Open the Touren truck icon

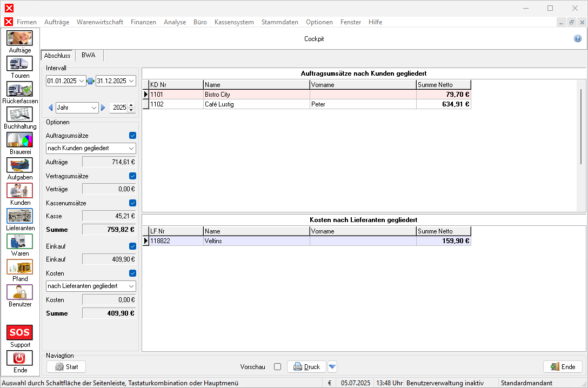pos(19,64)
